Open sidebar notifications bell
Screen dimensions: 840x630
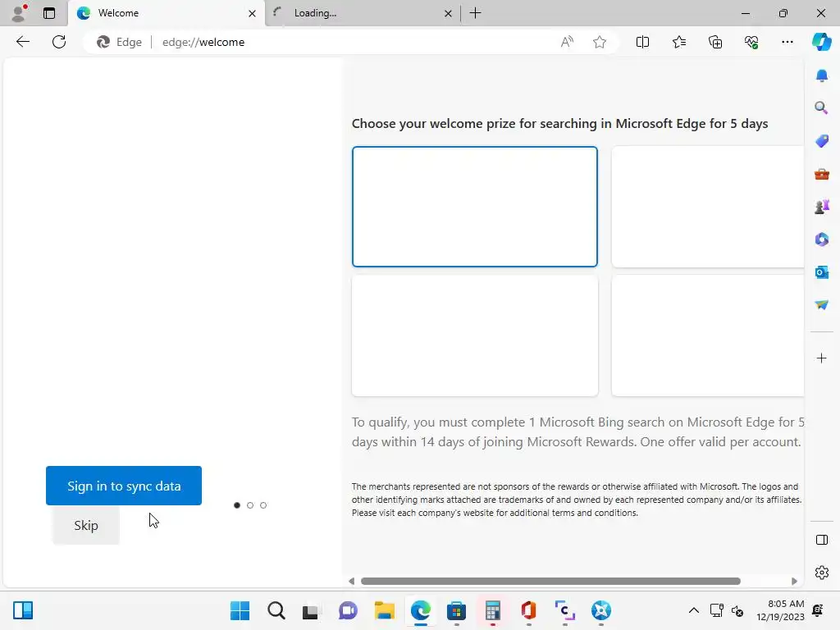tap(822, 75)
